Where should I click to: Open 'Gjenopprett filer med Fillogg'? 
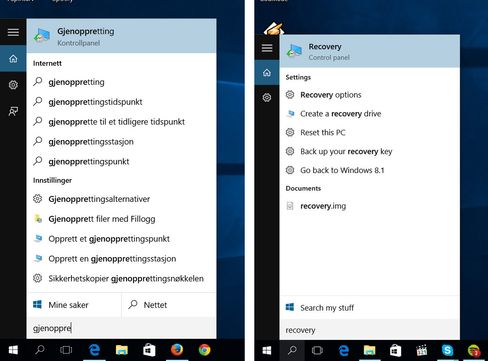[121, 219]
